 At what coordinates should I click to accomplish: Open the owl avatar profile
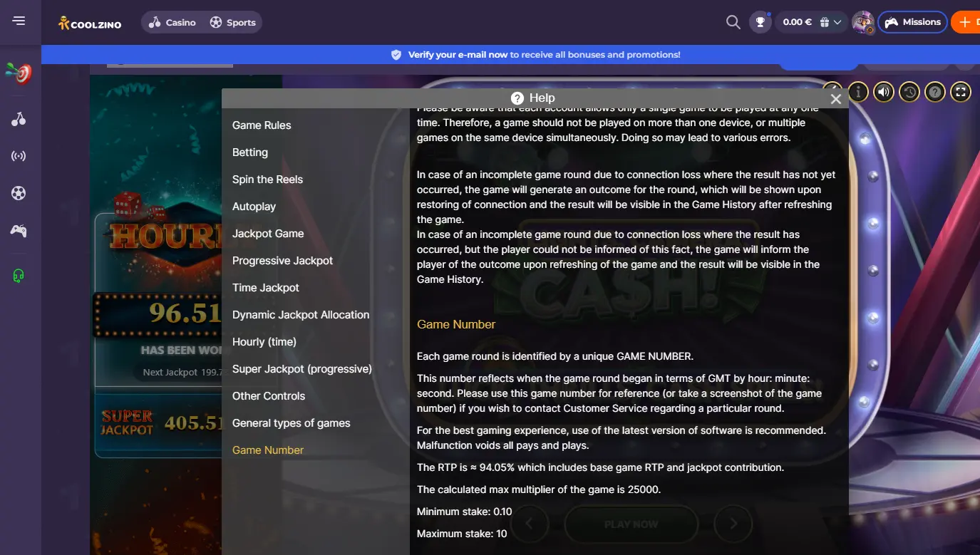coord(863,22)
